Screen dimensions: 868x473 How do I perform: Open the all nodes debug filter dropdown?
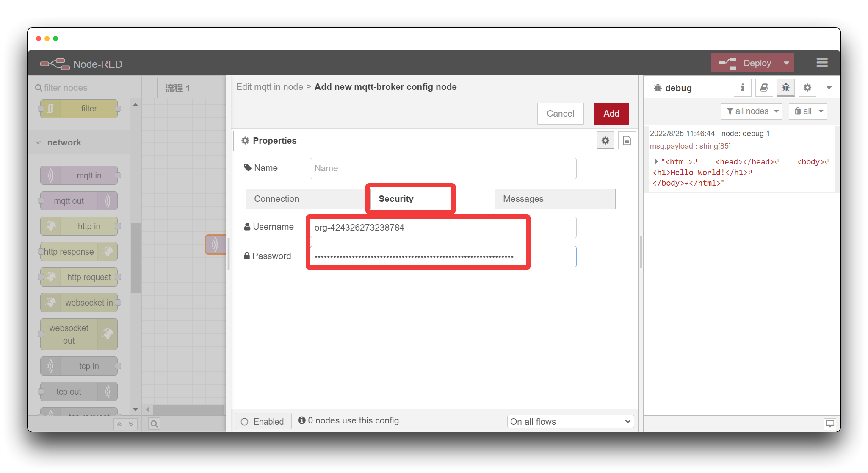click(x=752, y=111)
